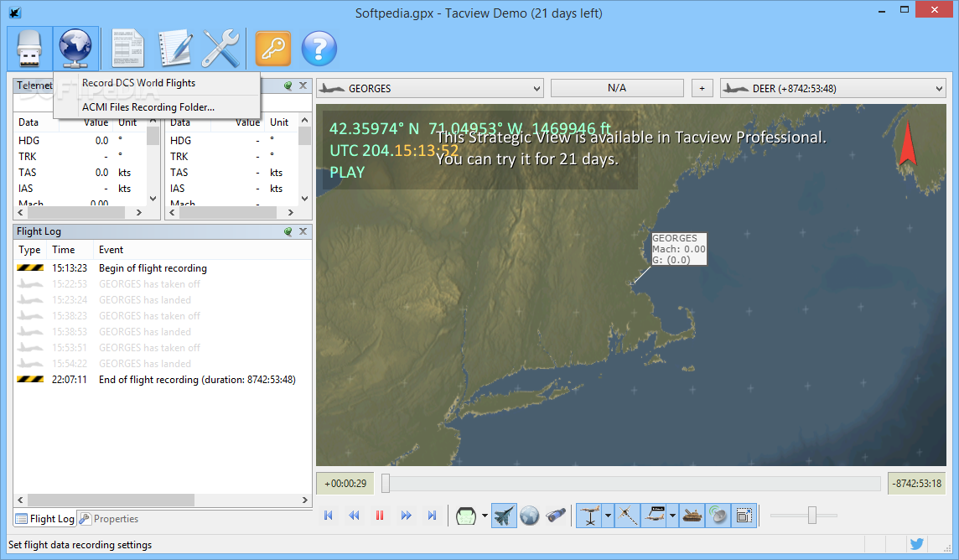This screenshot has width=959, height=560.
Task: Open the GEORGES aircraft dropdown
Action: 429,88
